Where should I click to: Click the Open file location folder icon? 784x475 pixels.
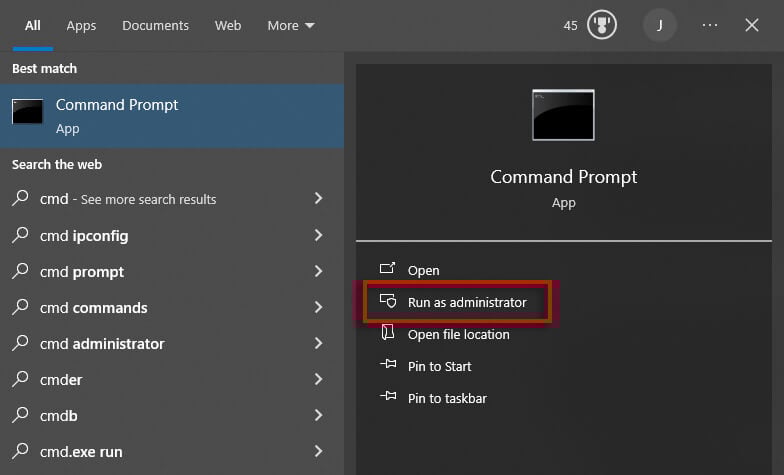click(x=388, y=334)
